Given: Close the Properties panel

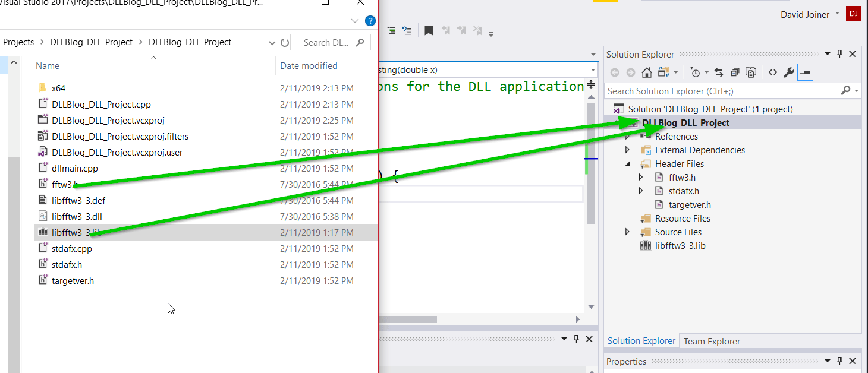Looking at the screenshot, I should tap(853, 361).
